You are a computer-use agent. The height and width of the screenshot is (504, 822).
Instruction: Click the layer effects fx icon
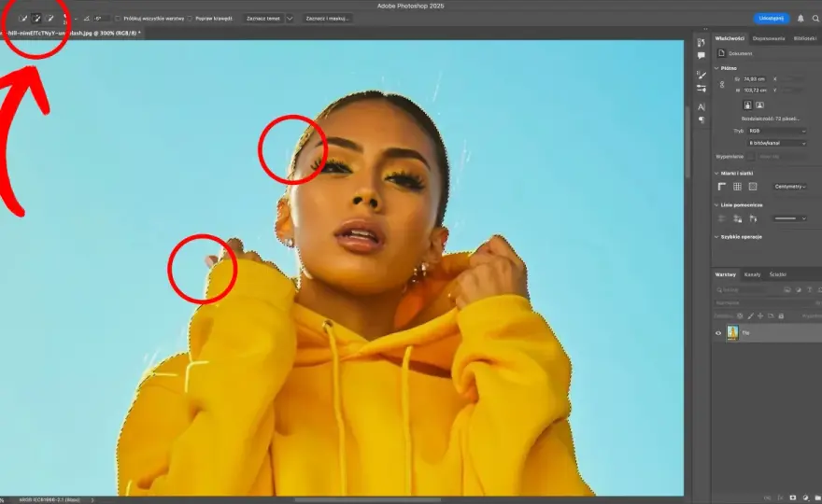(780, 497)
